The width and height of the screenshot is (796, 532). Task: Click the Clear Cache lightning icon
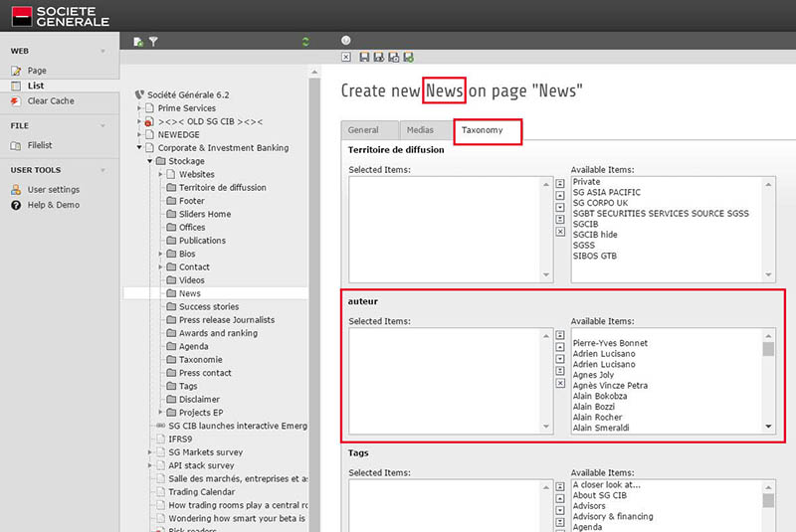16,100
